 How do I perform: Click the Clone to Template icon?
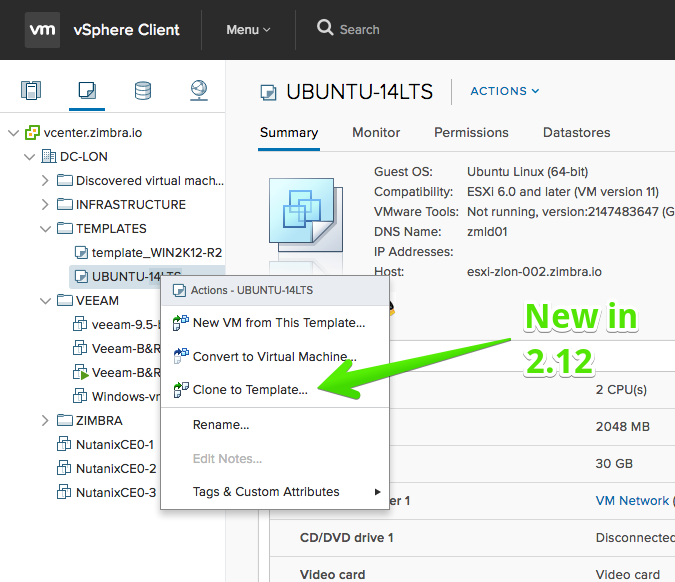[x=180, y=390]
